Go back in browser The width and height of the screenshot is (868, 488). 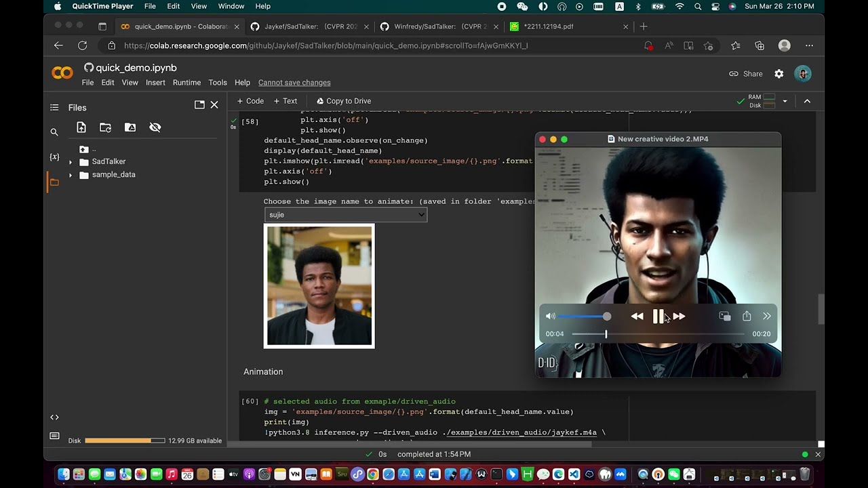click(58, 45)
